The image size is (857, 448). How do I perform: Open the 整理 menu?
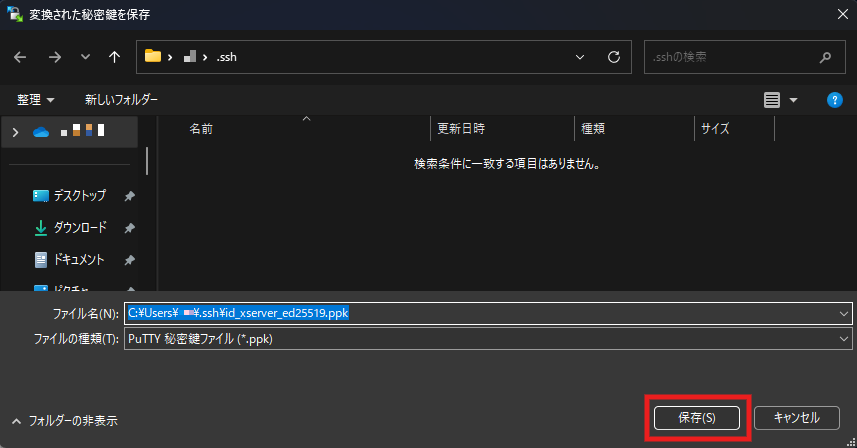coord(36,100)
